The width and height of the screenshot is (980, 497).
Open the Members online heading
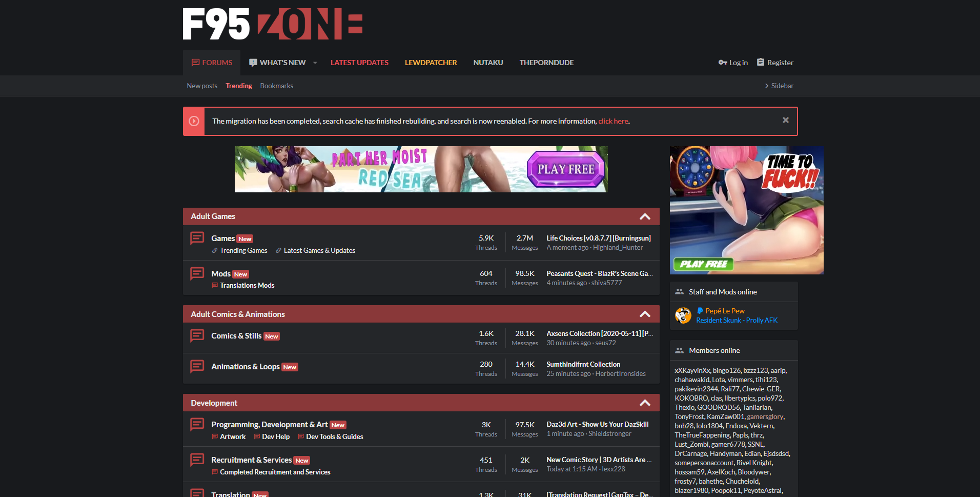point(714,350)
